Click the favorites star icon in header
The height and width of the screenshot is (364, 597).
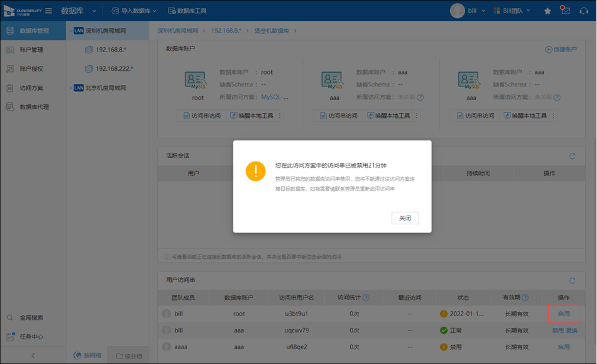click(x=547, y=11)
